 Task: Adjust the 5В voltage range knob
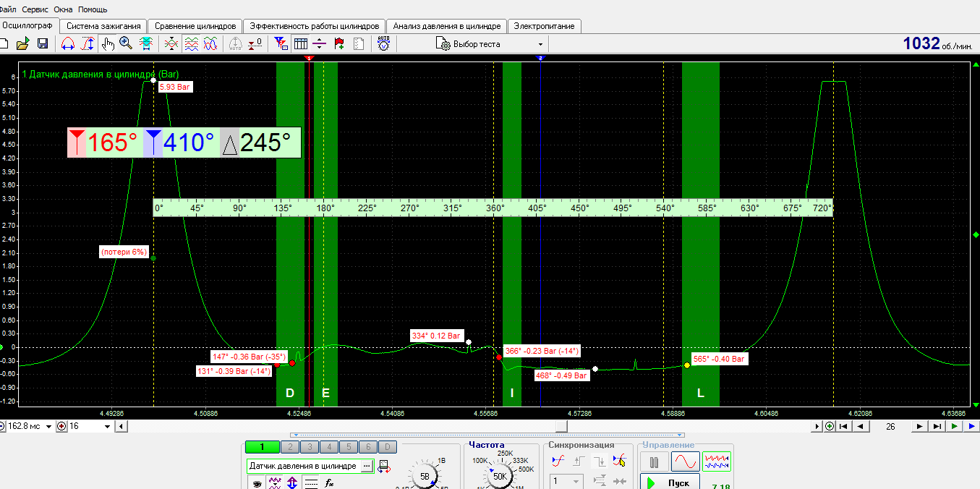(425, 477)
